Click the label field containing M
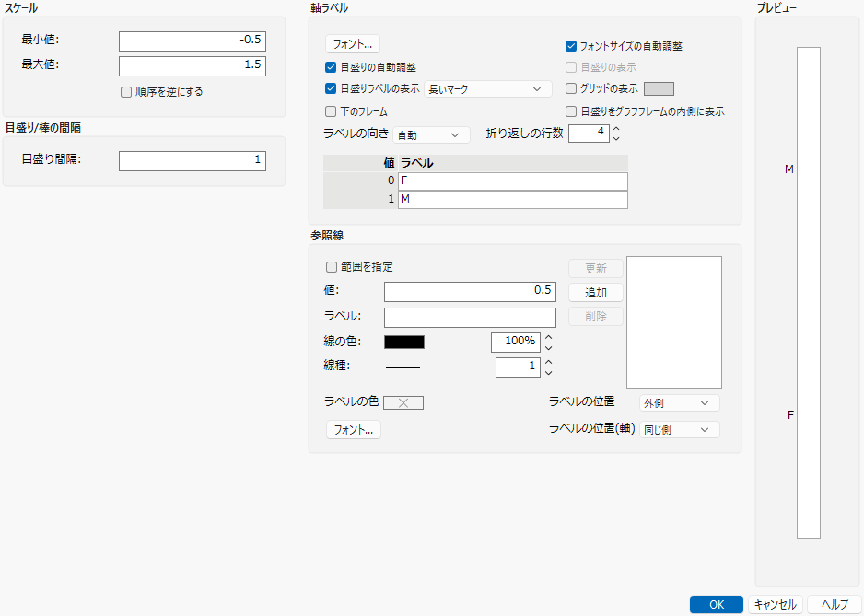This screenshot has width=864, height=616. pos(512,200)
